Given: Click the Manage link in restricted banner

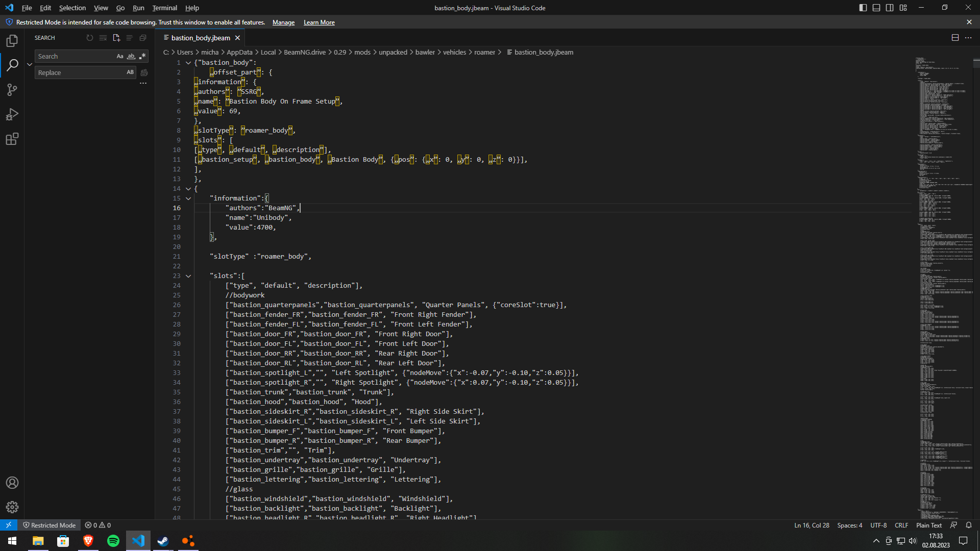Looking at the screenshot, I should click(x=283, y=22).
